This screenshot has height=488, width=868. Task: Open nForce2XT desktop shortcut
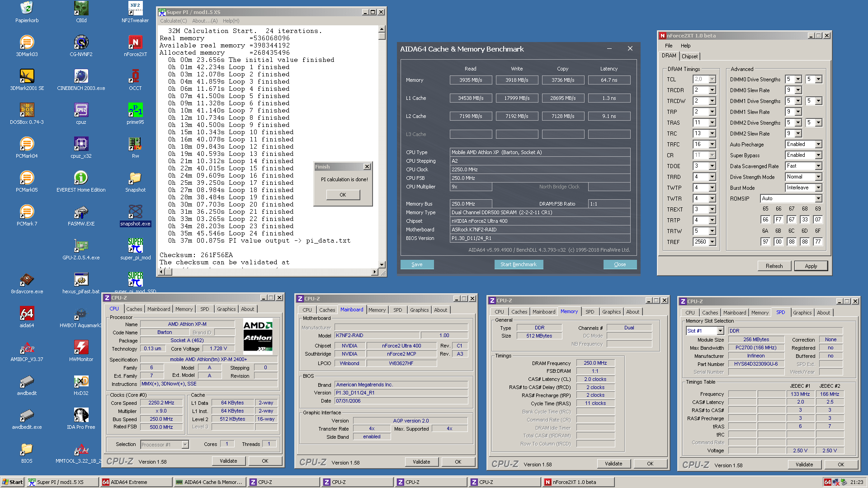pyautogui.click(x=135, y=46)
